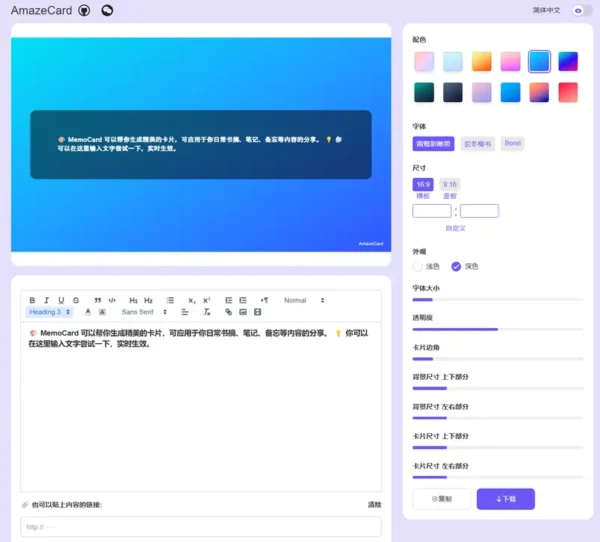600x542 pixels.
Task: Open the Sans Serif font dropdown
Action: (x=144, y=312)
